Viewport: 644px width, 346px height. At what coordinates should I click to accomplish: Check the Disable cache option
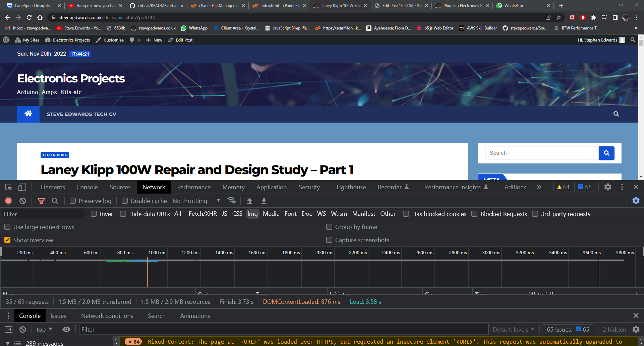tap(125, 201)
